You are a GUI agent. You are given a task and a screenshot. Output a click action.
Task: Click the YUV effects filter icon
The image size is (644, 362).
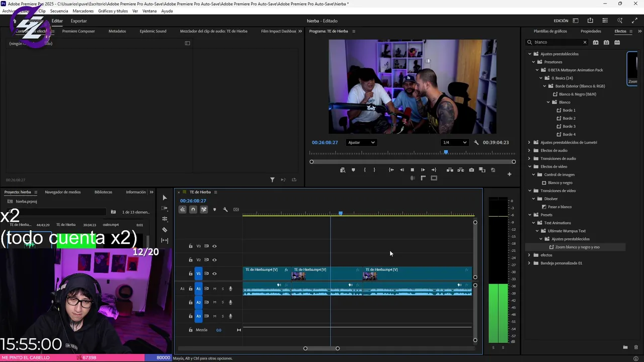tap(617, 42)
